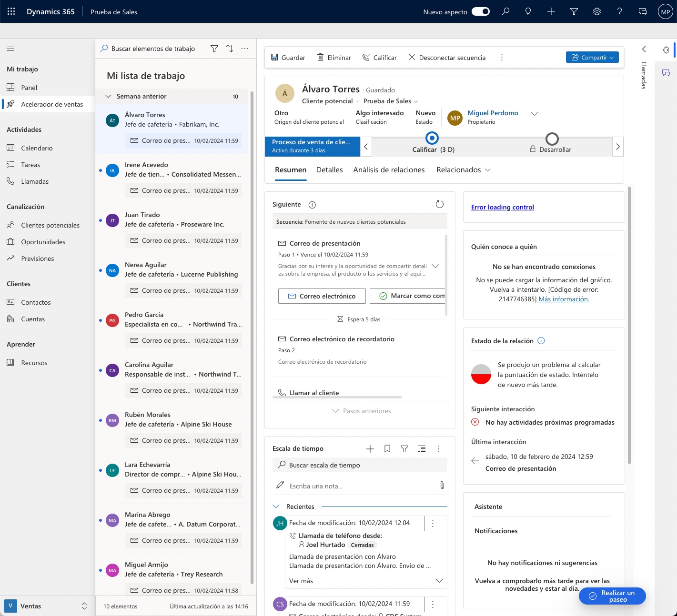This screenshot has height=616, width=677.
Task: Open the Copilot icon in right rail
Action: pyautogui.click(x=666, y=50)
